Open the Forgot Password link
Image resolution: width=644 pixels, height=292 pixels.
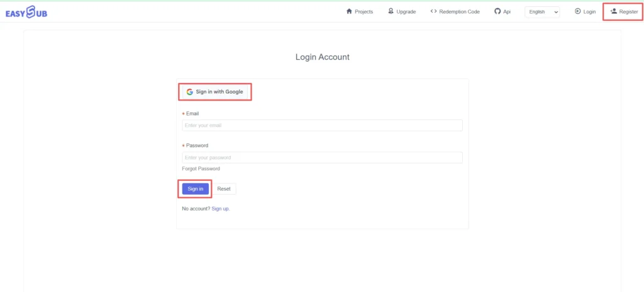pos(201,168)
